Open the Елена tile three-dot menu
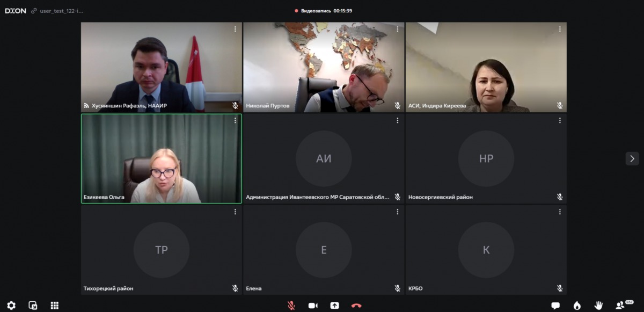The height and width of the screenshot is (312, 644). 397,212
